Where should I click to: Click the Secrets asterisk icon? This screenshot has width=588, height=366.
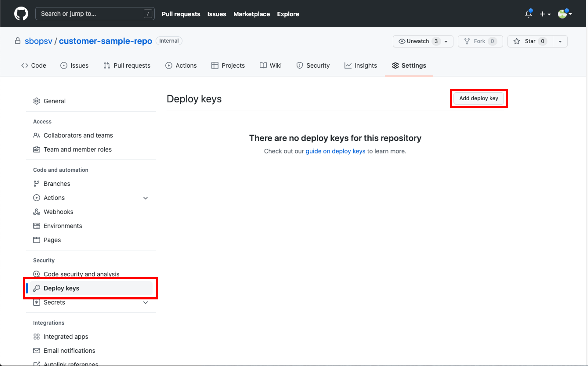37,302
